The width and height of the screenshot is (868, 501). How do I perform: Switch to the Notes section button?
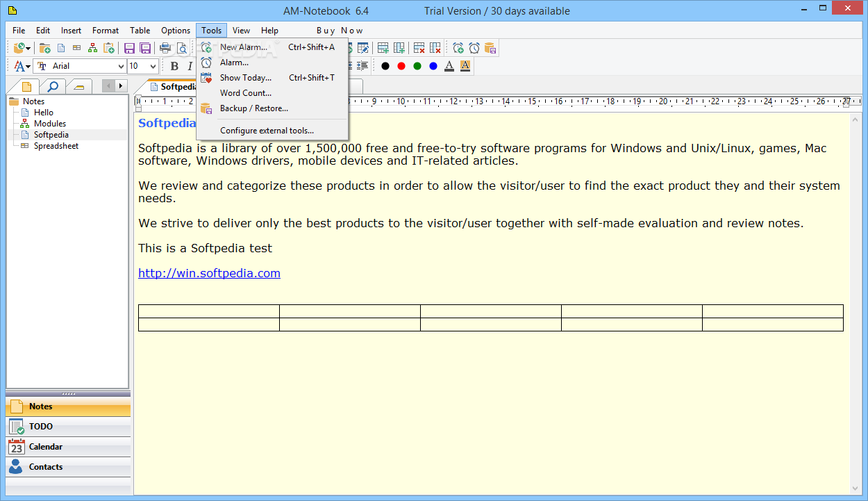[68, 406]
